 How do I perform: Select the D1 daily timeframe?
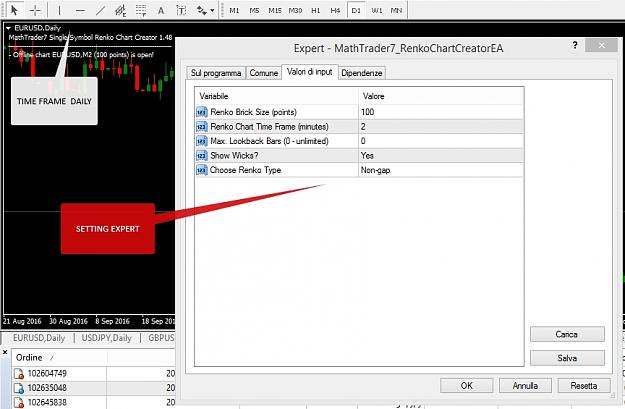point(356,10)
